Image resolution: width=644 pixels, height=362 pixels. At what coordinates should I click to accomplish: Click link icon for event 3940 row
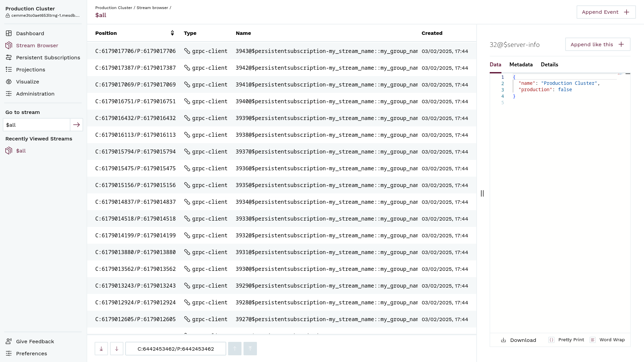[187, 102]
